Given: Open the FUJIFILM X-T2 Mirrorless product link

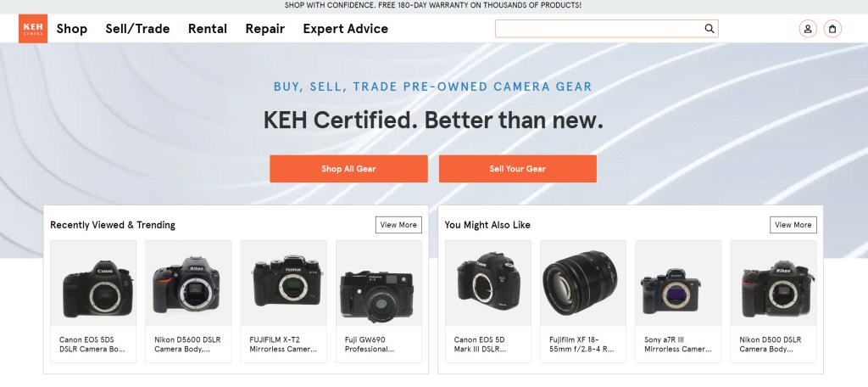Looking at the screenshot, I should [283, 345].
